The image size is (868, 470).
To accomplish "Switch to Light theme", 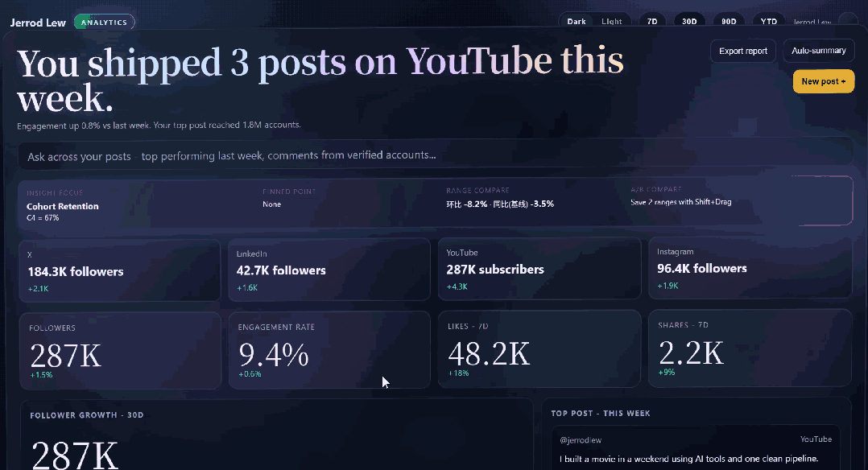I will point(612,22).
